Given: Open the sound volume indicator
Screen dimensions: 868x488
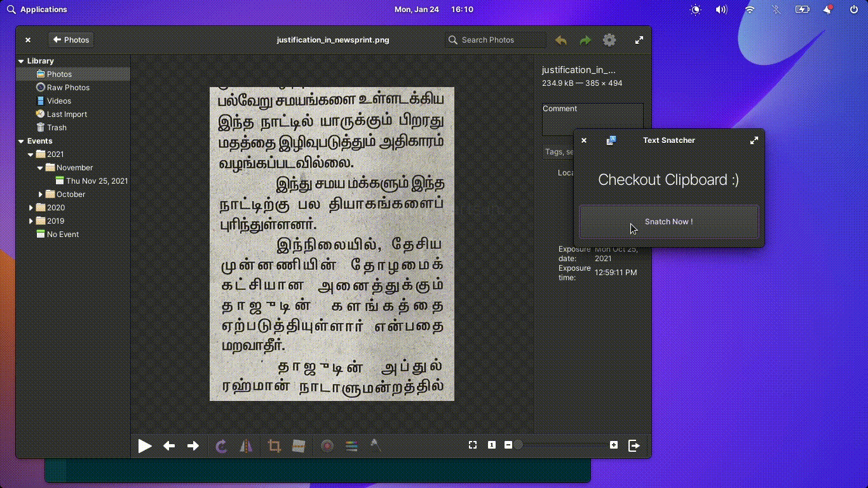Looking at the screenshot, I should (x=721, y=10).
